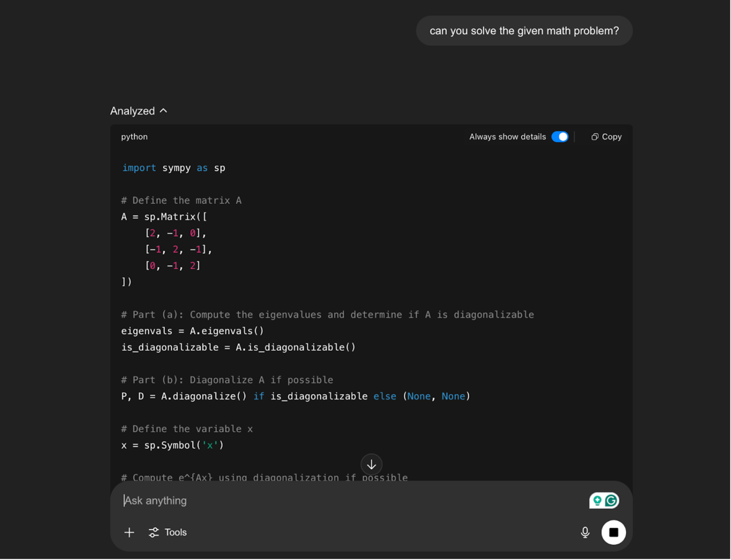731x560 pixels.
Task: Open the Tools sliders icon
Action: [x=154, y=532]
